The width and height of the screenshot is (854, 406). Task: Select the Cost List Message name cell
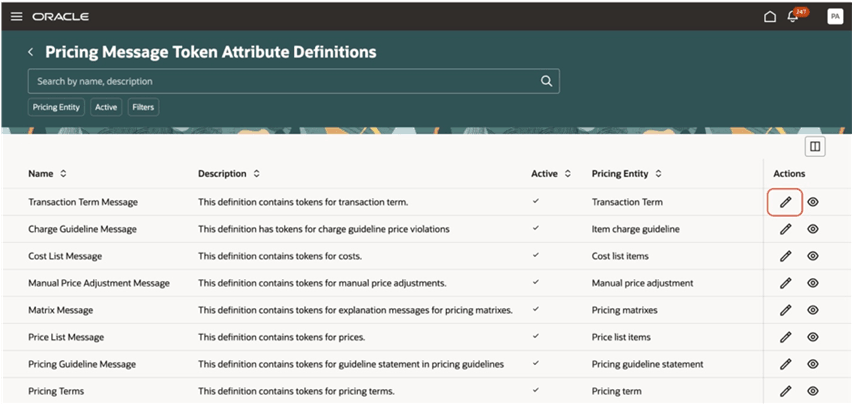coord(65,256)
